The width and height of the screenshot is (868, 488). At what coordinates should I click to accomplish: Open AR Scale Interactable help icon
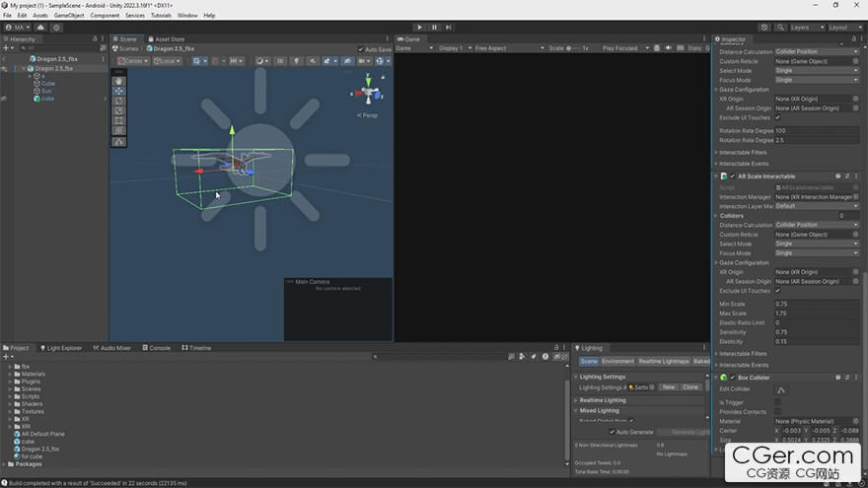[x=838, y=175]
